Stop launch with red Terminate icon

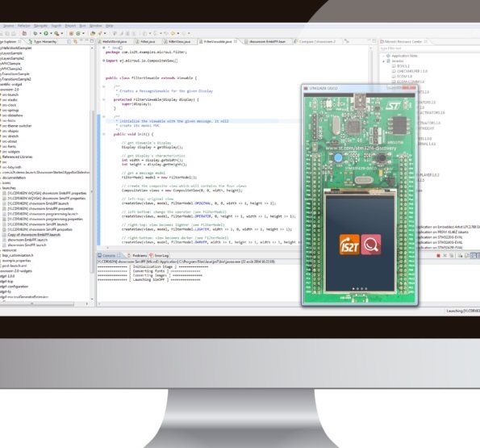coord(438,255)
